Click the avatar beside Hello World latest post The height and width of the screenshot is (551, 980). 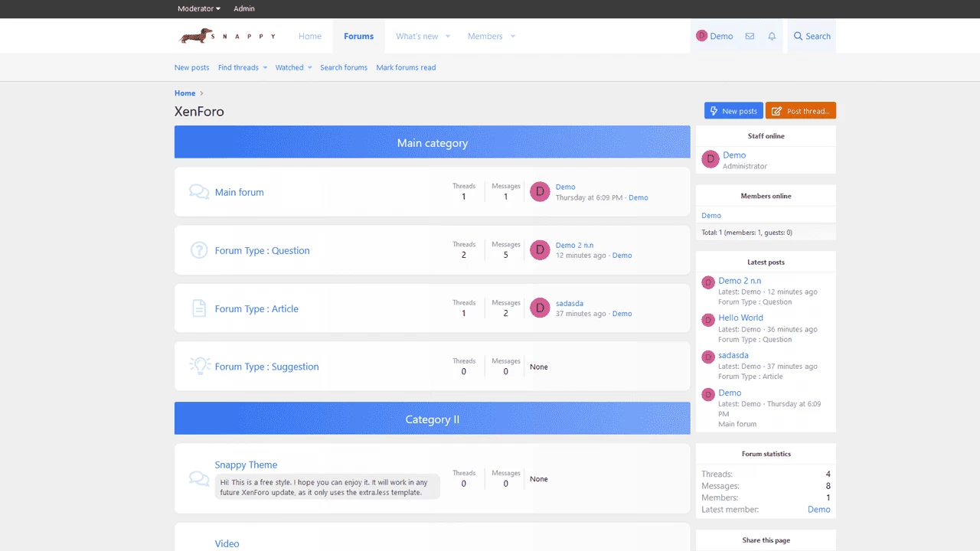(x=708, y=320)
